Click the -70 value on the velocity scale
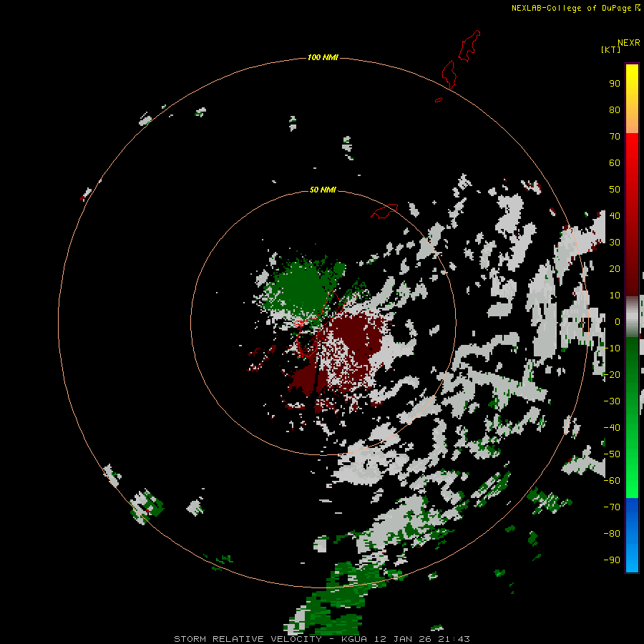The width and height of the screenshot is (644, 644). point(612,507)
